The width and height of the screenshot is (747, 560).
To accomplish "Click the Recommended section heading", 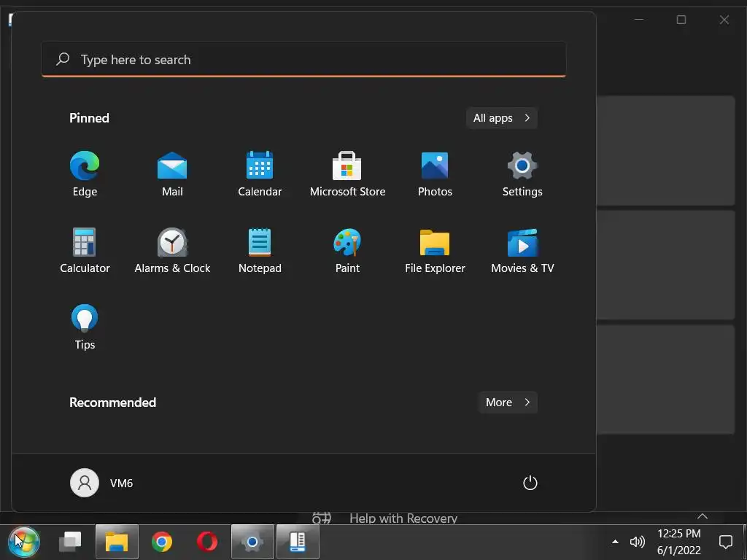I will [x=112, y=402].
